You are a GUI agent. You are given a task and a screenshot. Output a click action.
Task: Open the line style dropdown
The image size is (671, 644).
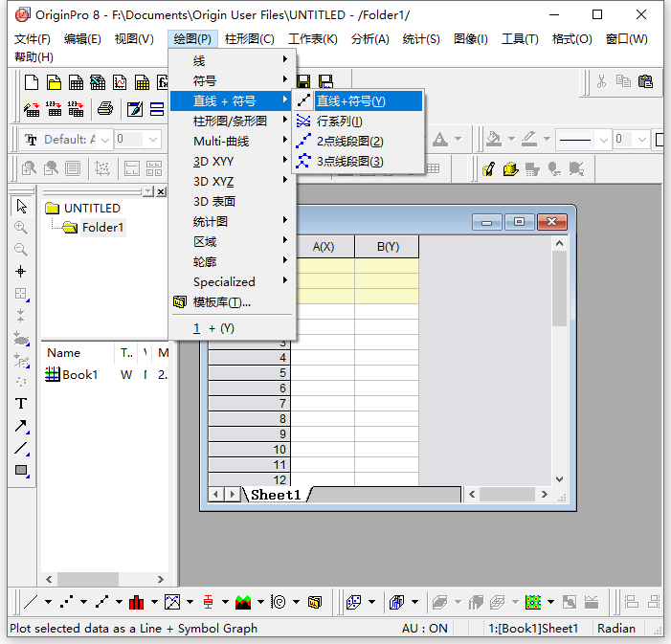coord(603,140)
